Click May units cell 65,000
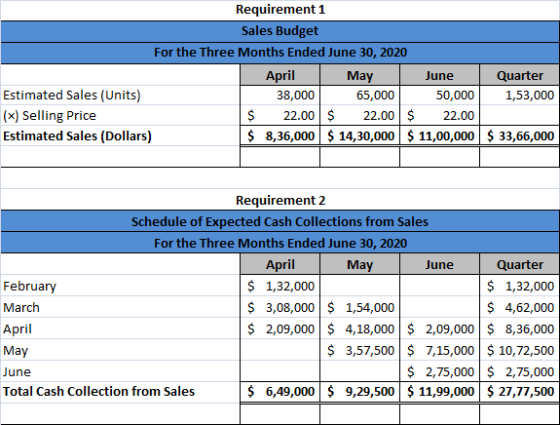 point(360,95)
